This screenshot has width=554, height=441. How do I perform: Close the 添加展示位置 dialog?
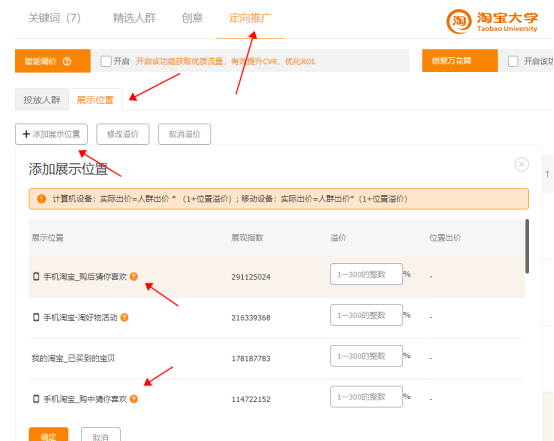point(521,165)
